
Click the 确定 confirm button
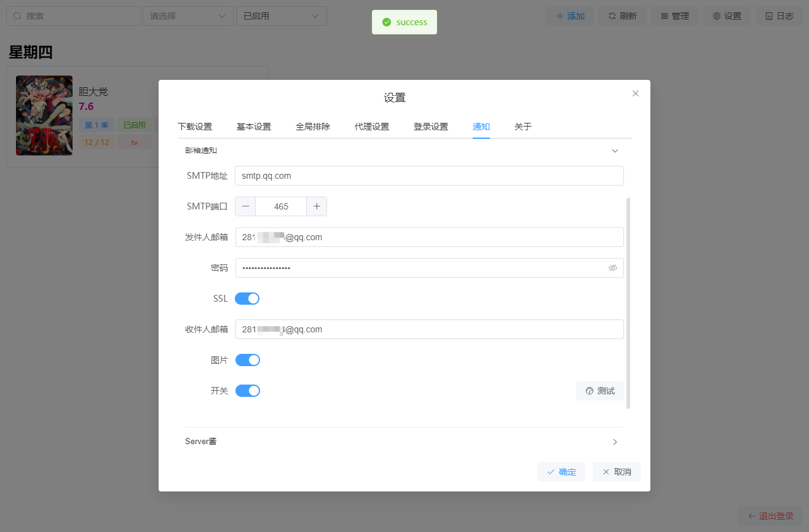561,472
